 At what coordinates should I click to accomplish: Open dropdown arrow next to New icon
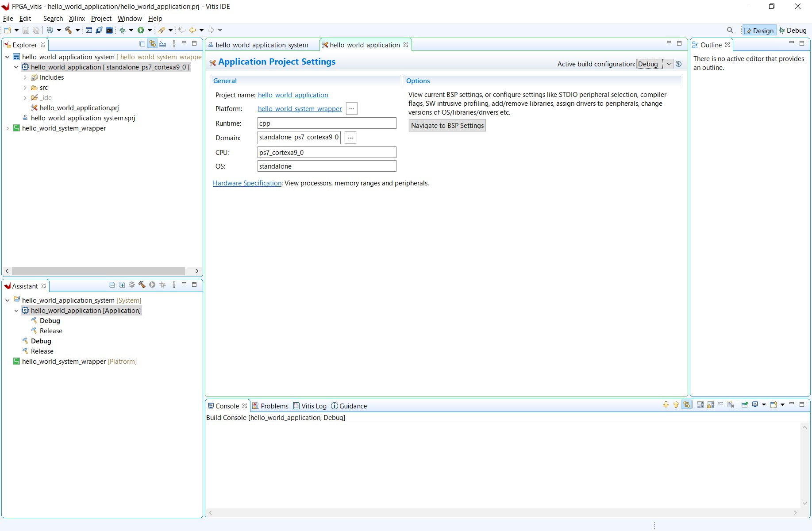pos(16,30)
